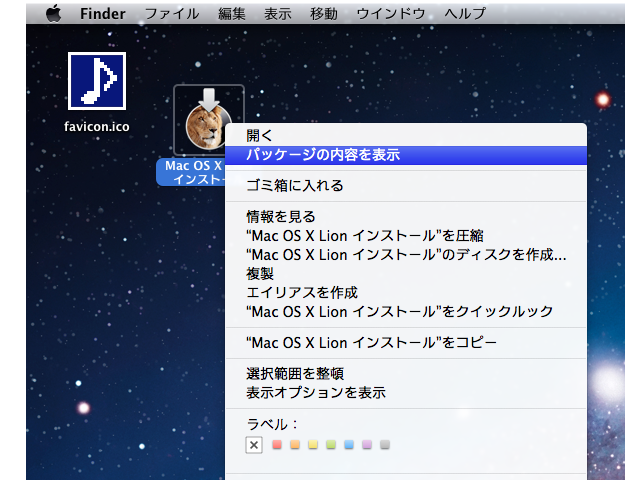Open the Finder menu
The width and height of the screenshot is (632, 480).
click(x=102, y=14)
